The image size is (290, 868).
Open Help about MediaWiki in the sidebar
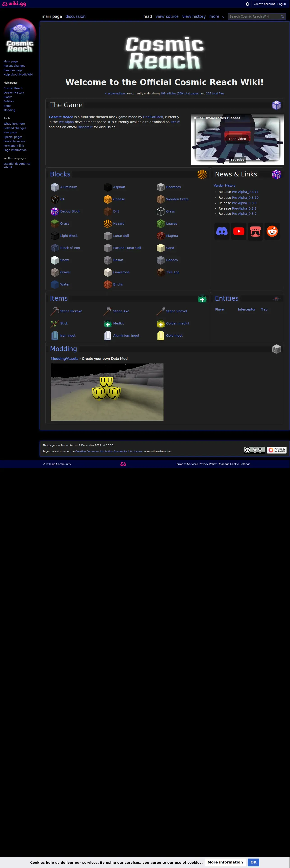18,75
